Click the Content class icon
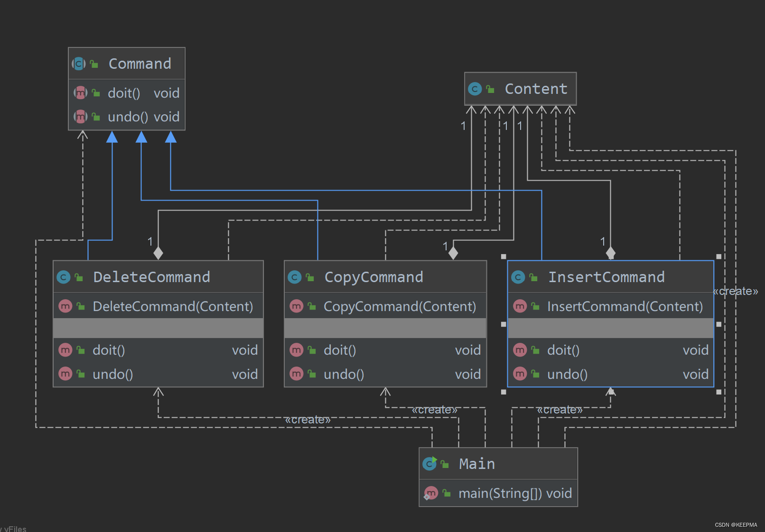Viewport: 765px width, 532px height. [x=475, y=89]
